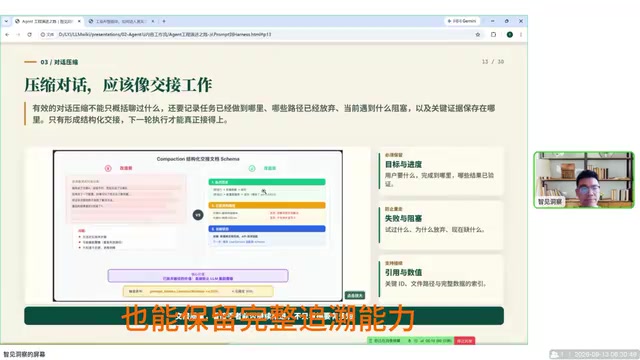Open the Chrome three-dot menu
The image size is (640, 360).
tap(521, 35)
